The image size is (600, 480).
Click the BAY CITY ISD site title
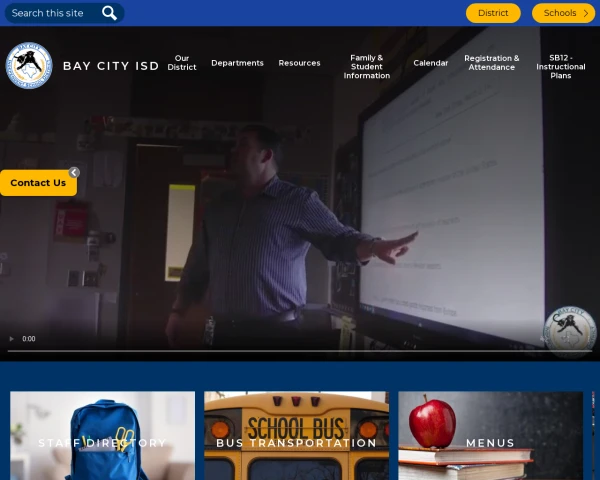[111, 66]
